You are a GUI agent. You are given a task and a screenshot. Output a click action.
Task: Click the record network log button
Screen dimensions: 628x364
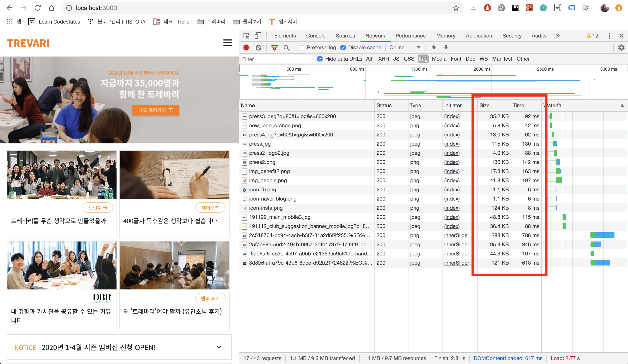(246, 48)
